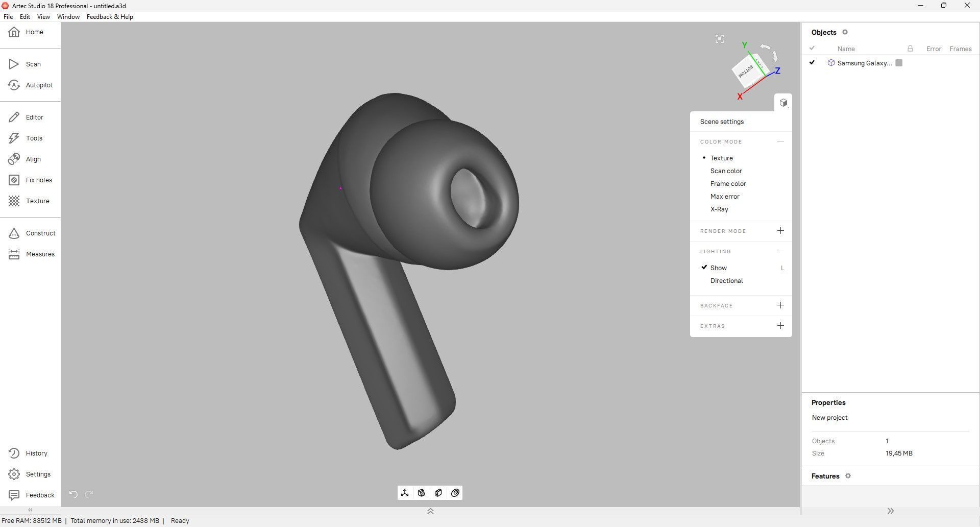Click the New project label in Properties
980x527 pixels.
(x=829, y=418)
